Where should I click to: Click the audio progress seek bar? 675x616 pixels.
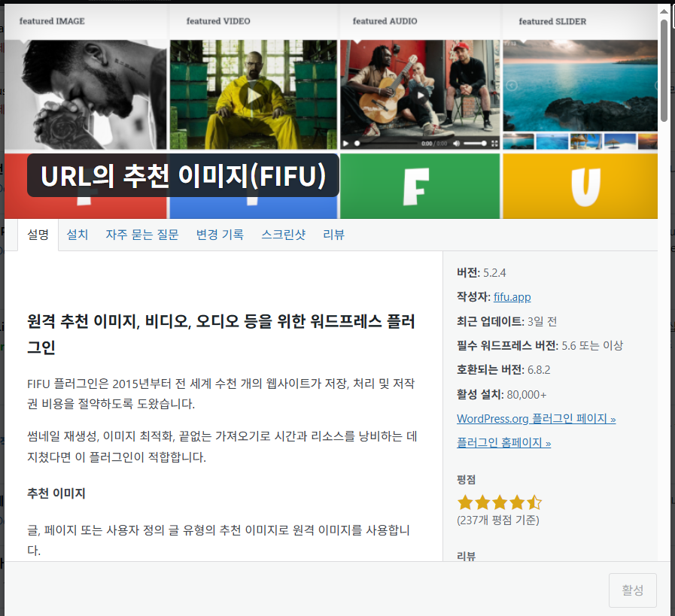tap(386, 143)
